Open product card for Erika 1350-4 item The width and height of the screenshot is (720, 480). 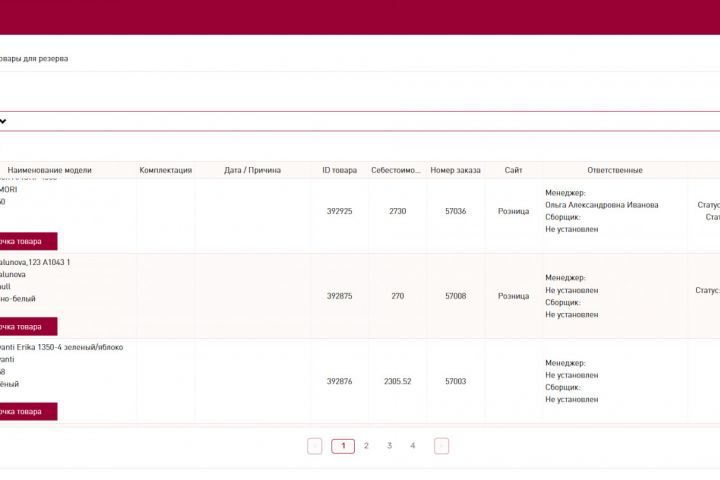[28, 412]
